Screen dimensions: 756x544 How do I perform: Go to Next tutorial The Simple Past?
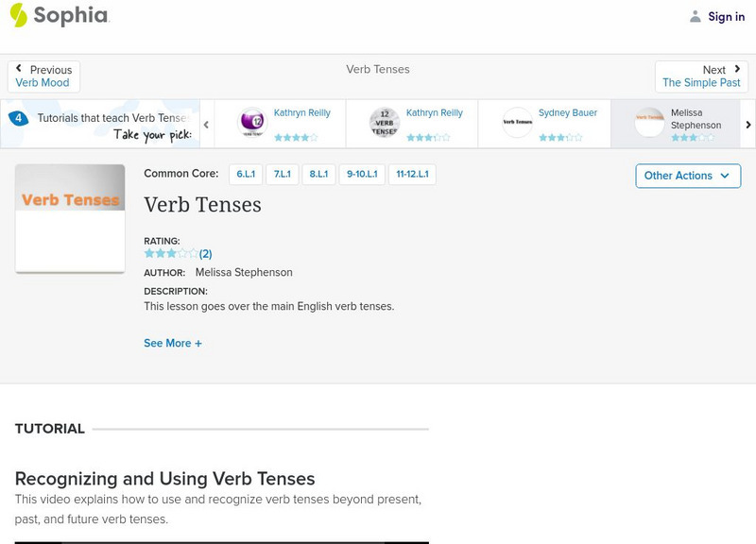(701, 76)
